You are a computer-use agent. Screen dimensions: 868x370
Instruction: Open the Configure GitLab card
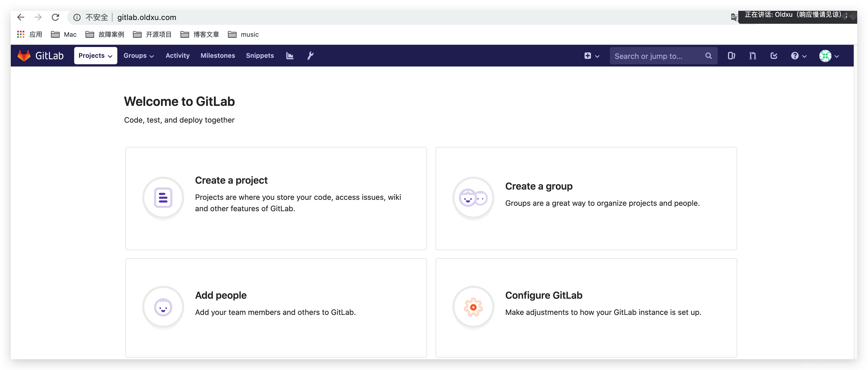click(586, 308)
